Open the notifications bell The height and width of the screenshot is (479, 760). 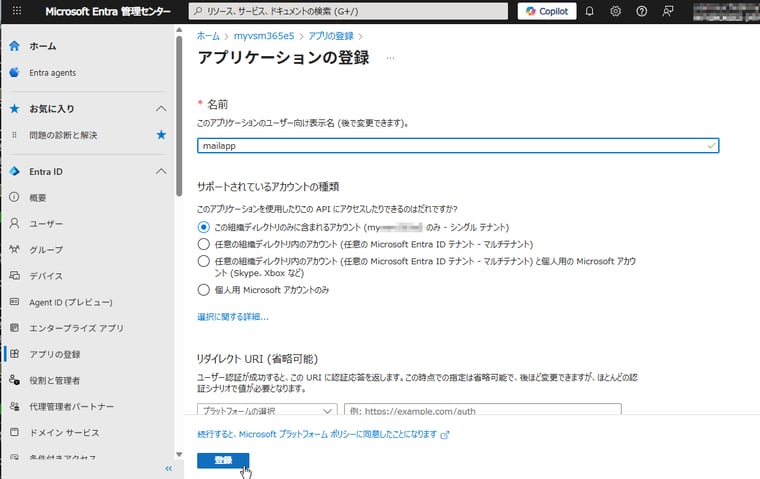coord(589,11)
